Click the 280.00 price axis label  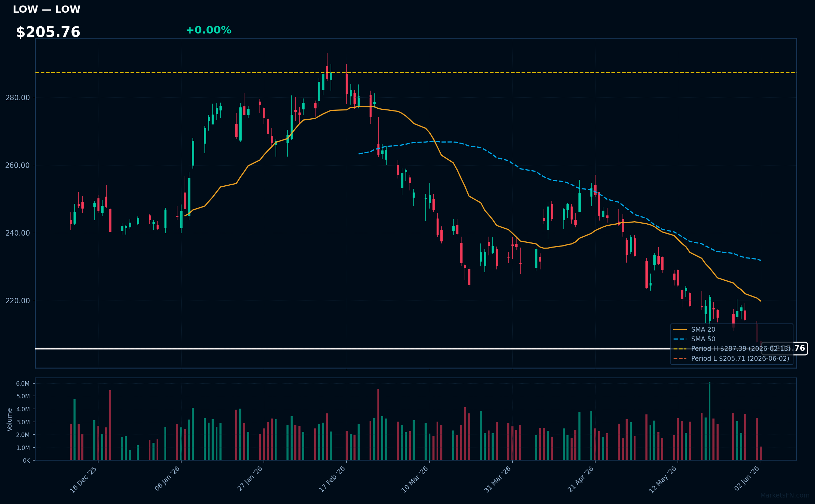(x=18, y=98)
